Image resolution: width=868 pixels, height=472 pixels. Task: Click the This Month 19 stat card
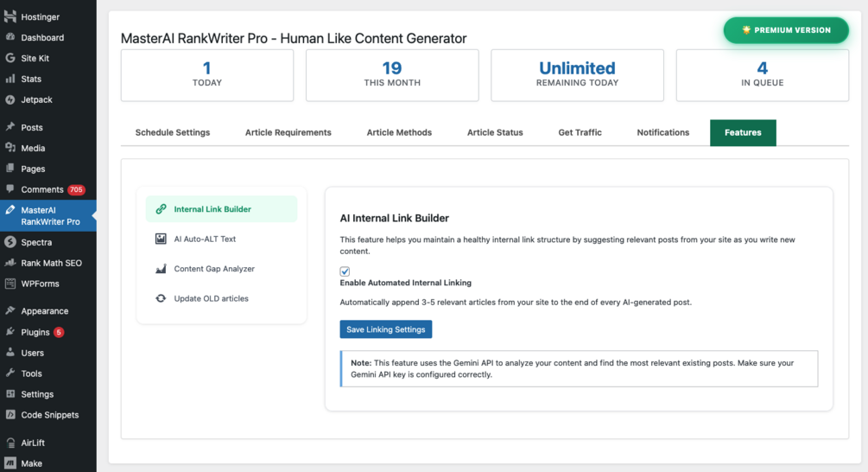pos(392,75)
